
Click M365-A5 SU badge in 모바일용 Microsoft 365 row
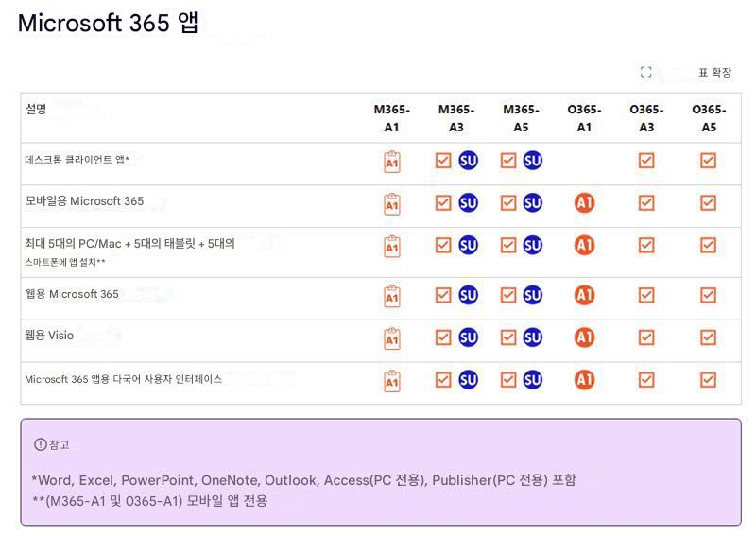pyautogui.click(x=533, y=203)
